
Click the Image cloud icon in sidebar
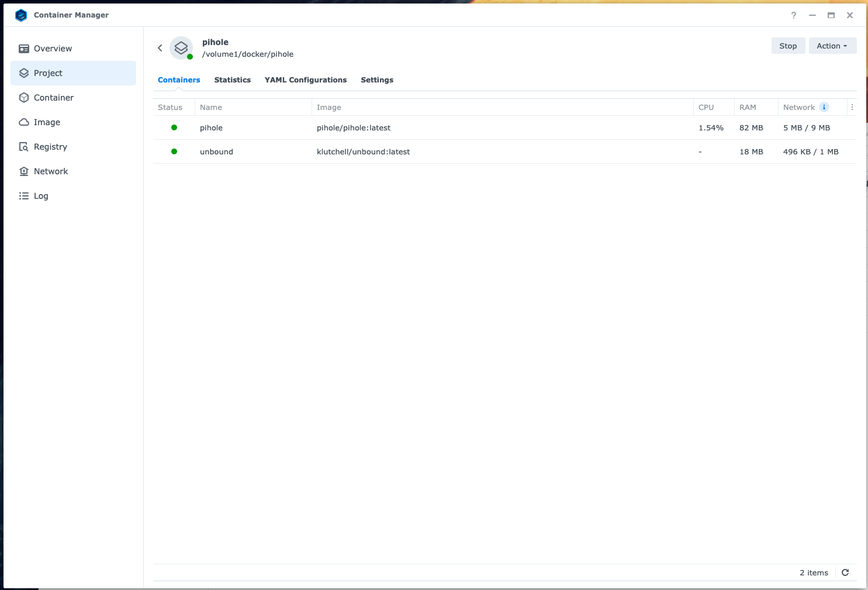pos(24,122)
